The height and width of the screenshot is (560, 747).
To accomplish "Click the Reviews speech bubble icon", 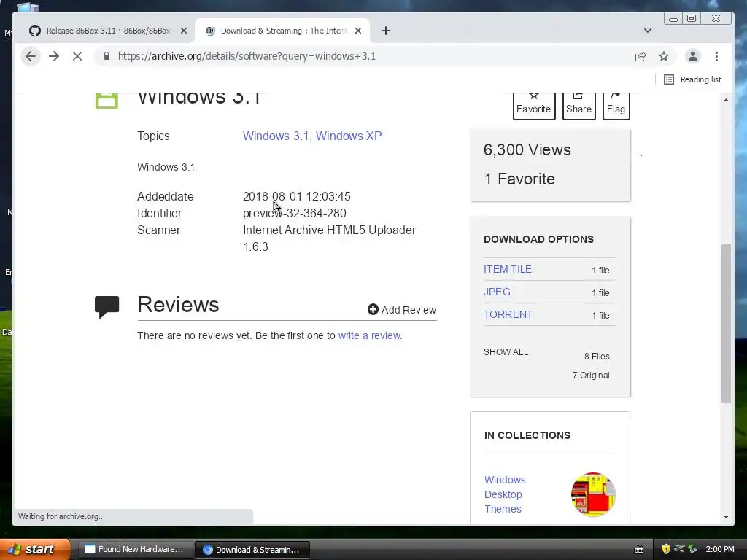I will 107,307.
